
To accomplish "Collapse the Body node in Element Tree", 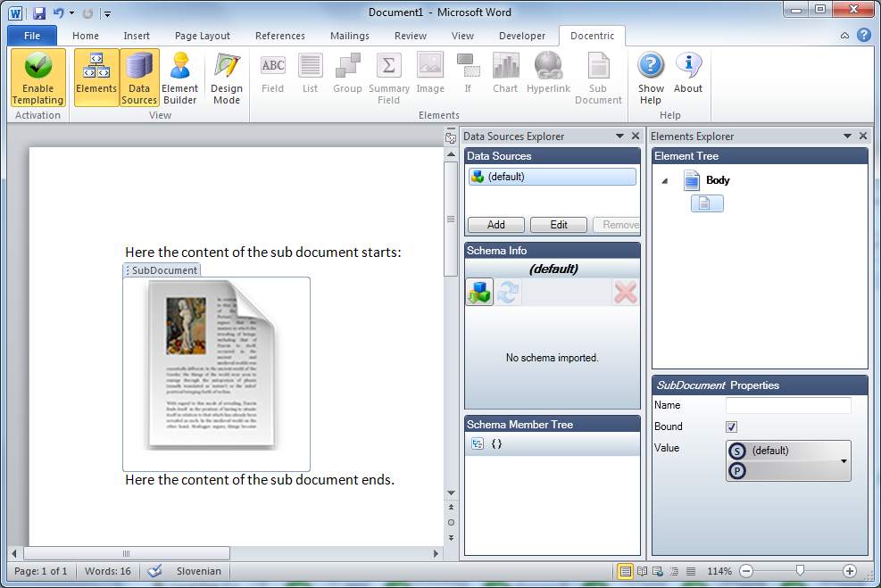I will pos(665,181).
